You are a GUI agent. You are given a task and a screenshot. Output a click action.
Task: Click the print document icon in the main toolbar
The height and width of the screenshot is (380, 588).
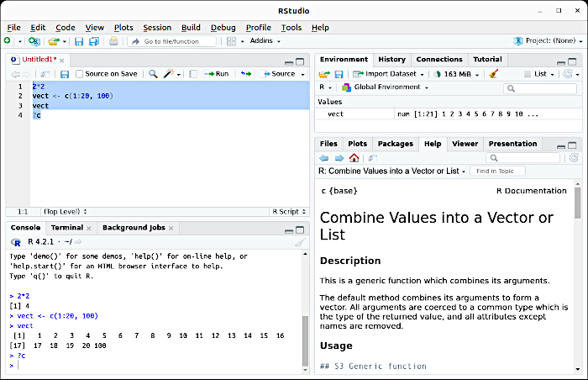114,41
